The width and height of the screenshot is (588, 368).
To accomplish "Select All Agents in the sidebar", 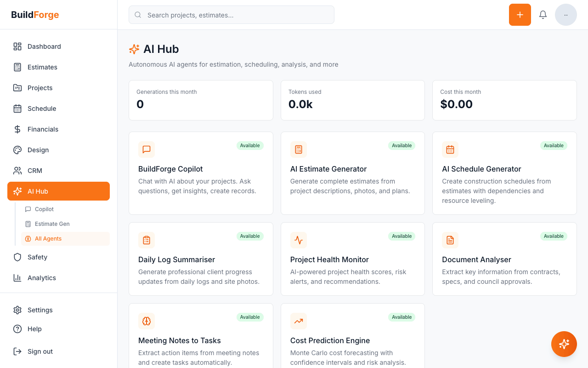I will click(48, 239).
